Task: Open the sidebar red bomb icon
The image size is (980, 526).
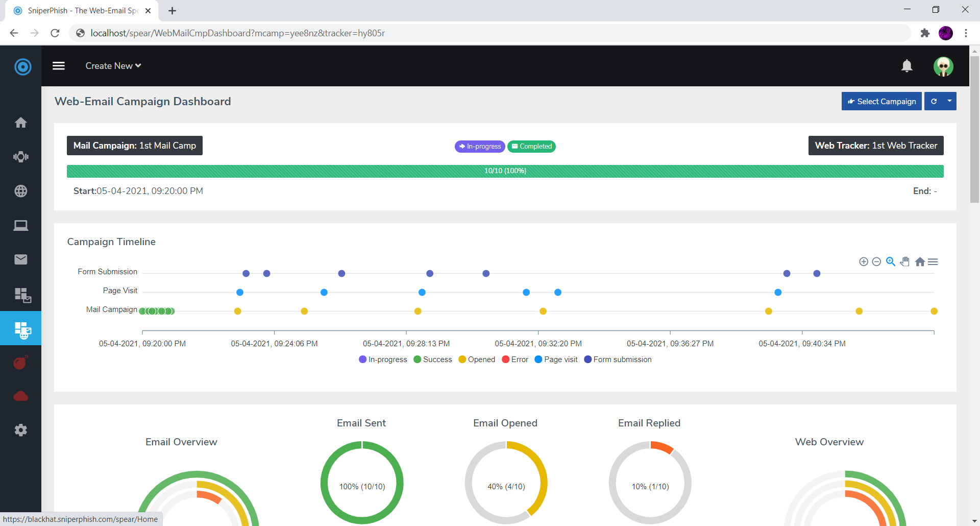Action: click(20, 363)
